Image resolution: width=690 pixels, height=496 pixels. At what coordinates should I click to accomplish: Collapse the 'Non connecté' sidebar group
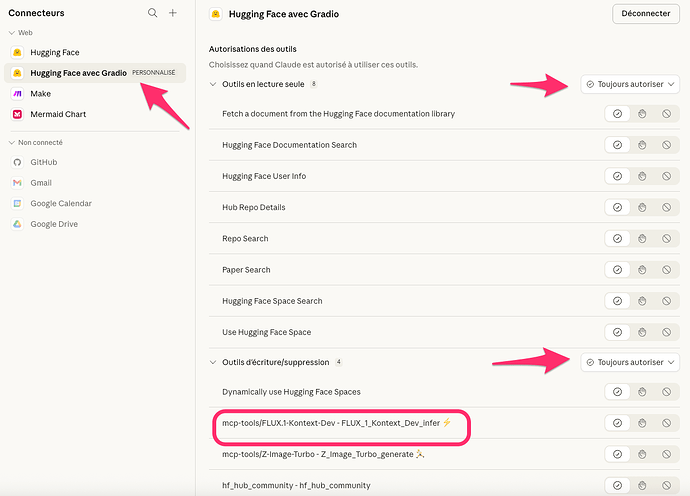pyautogui.click(x=11, y=142)
